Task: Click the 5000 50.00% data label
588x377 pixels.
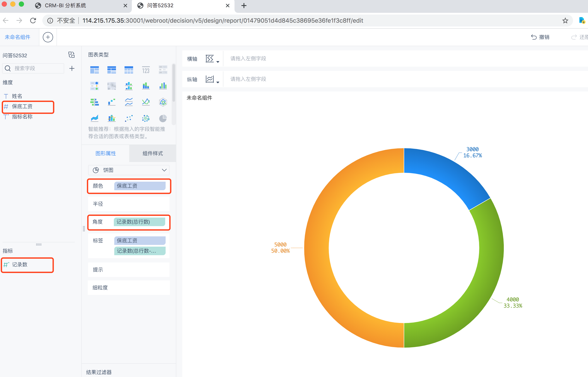Action: click(x=280, y=248)
